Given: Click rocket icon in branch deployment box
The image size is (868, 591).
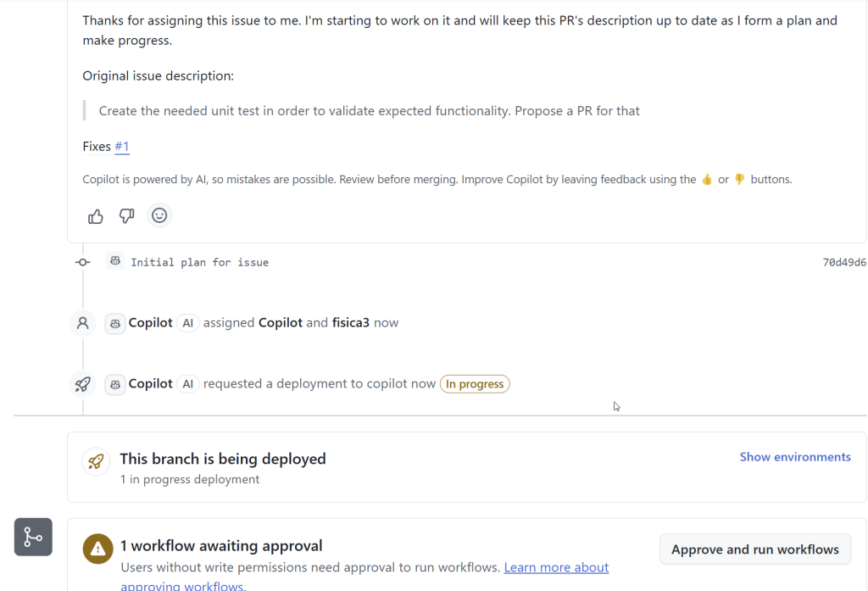Looking at the screenshot, I should pos(96,461).
